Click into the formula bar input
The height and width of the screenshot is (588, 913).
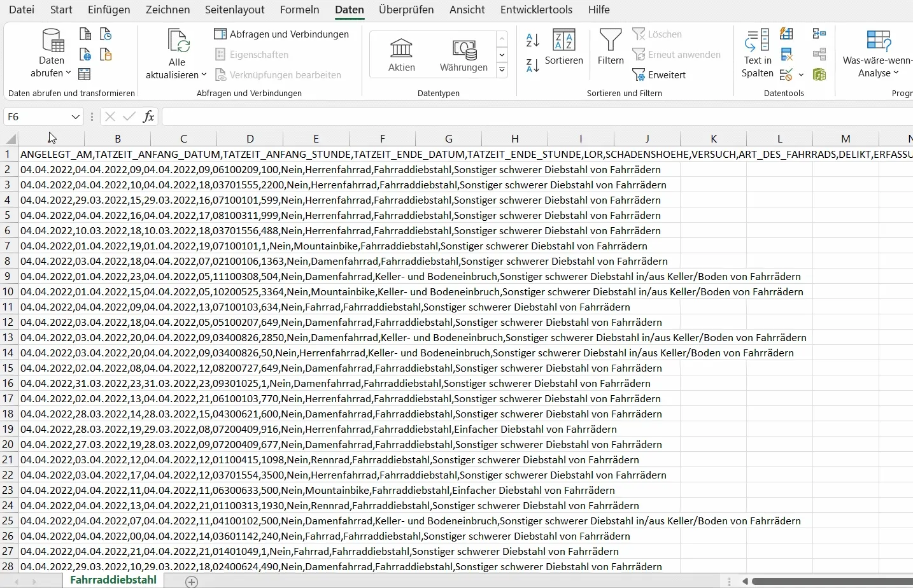click(x=537, y=116)
